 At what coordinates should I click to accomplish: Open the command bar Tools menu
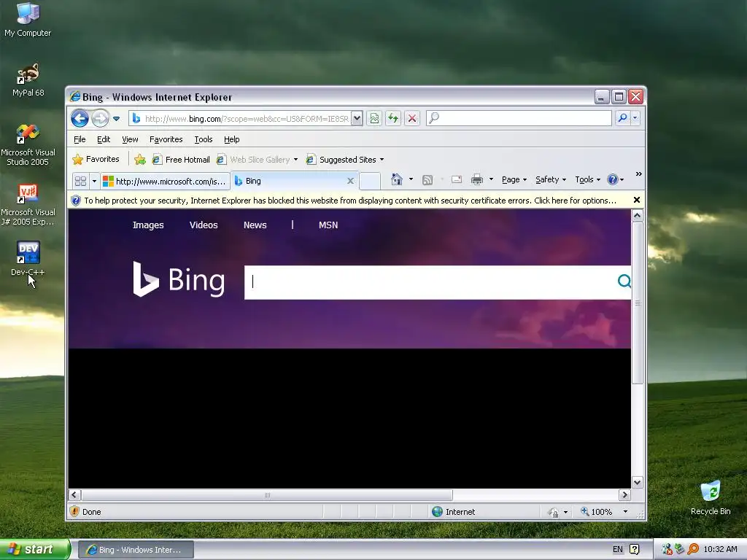[x=587, y=179]
